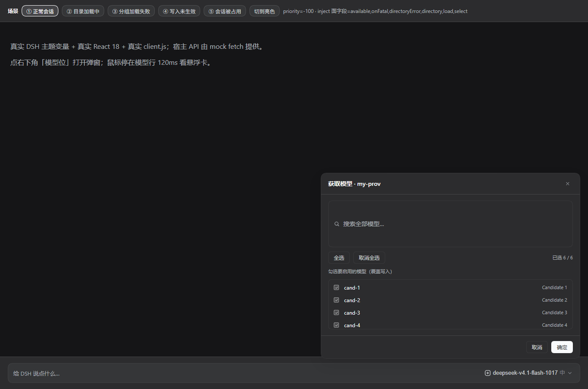Viewport: 588px width, 389px height.
Task: Click the Candidate 3 label
Action: point(555,312)
